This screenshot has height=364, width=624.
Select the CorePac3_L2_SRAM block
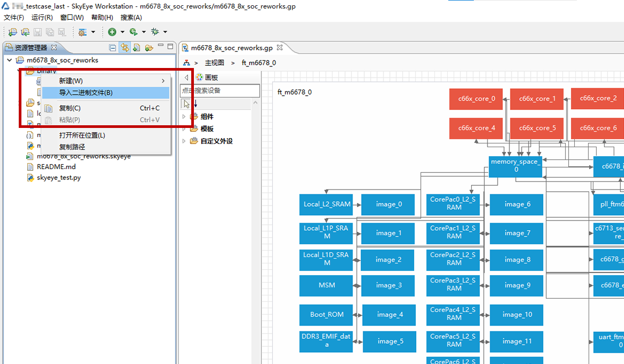pyautogui.click(x=453, y=286)
